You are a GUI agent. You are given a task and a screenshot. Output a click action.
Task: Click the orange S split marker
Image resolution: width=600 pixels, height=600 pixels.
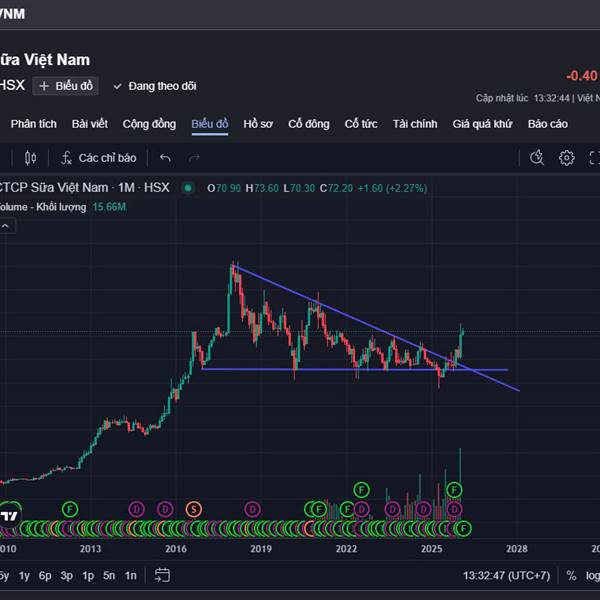[194, 509]
